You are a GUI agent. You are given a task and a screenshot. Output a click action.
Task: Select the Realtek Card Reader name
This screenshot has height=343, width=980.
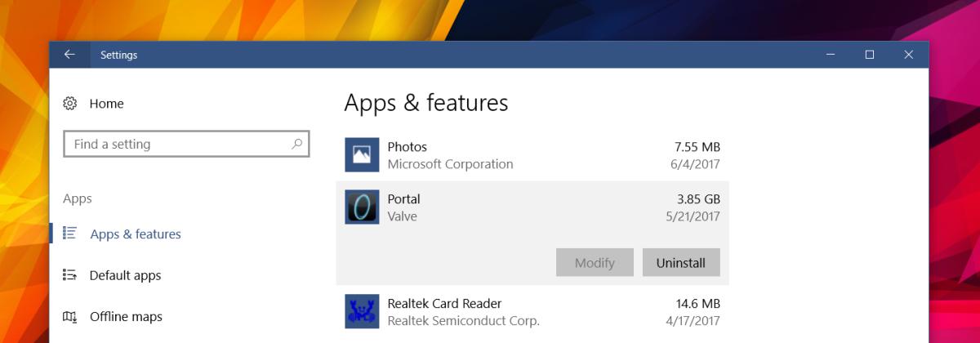coord(444,304)
